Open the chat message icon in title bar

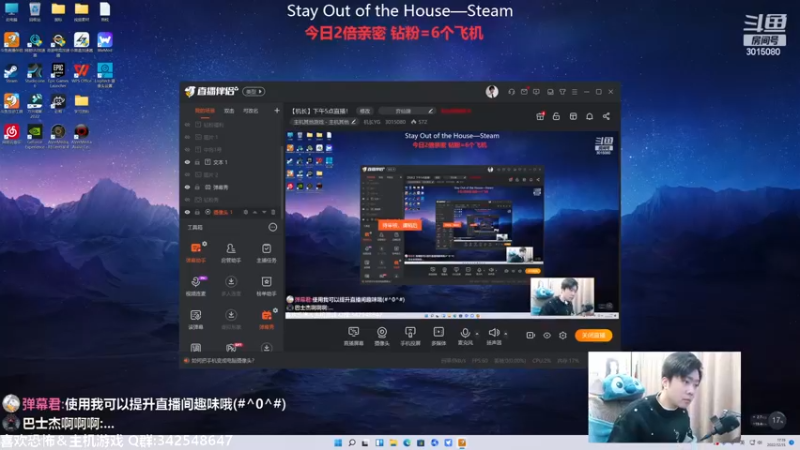click(x=536, y=92)
